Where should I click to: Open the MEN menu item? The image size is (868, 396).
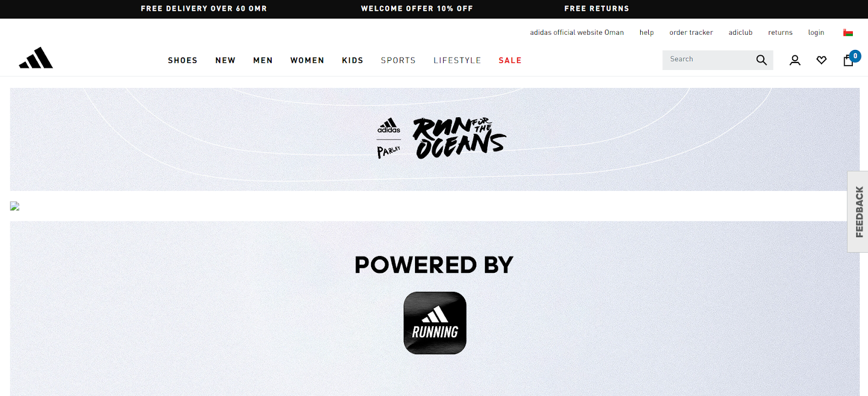click(263, 60)
